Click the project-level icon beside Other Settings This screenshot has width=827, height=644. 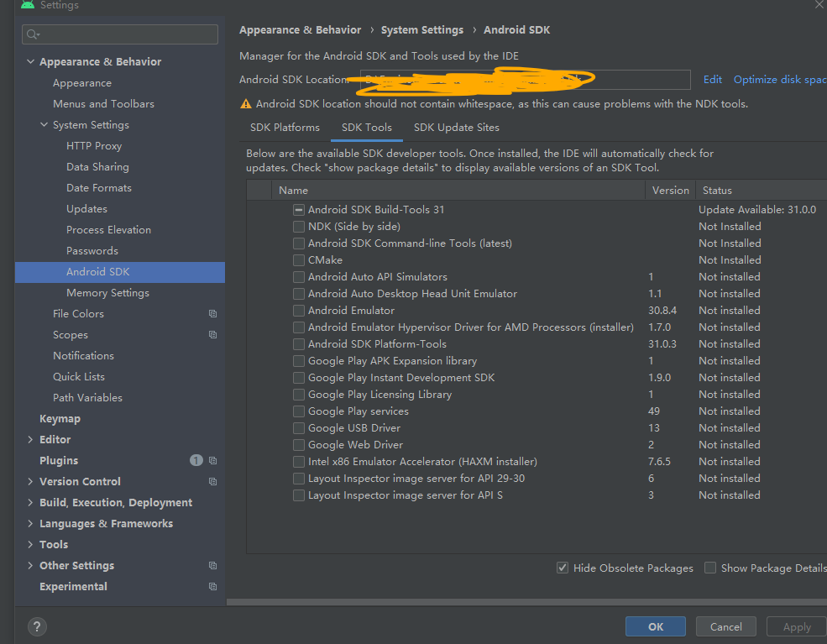coord(212,566)
